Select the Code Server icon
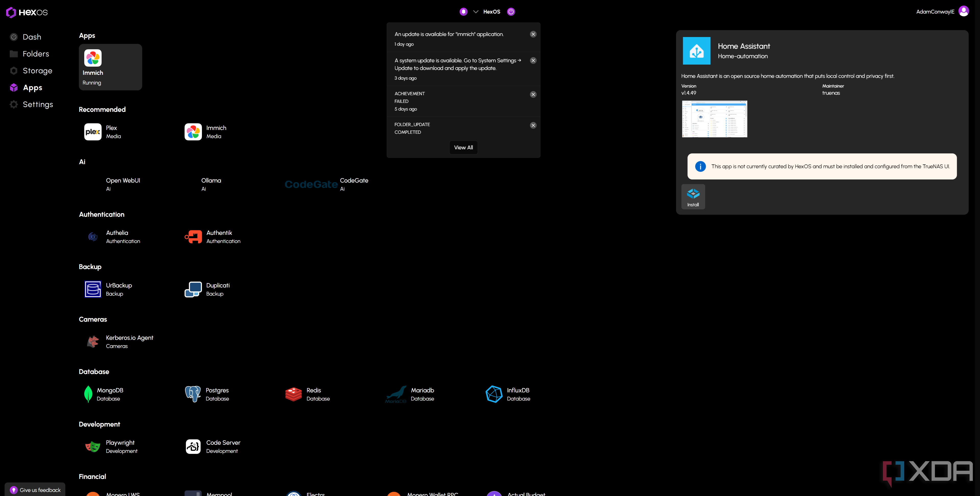Viewport: 980px width, 496px height. pos(193,446)
